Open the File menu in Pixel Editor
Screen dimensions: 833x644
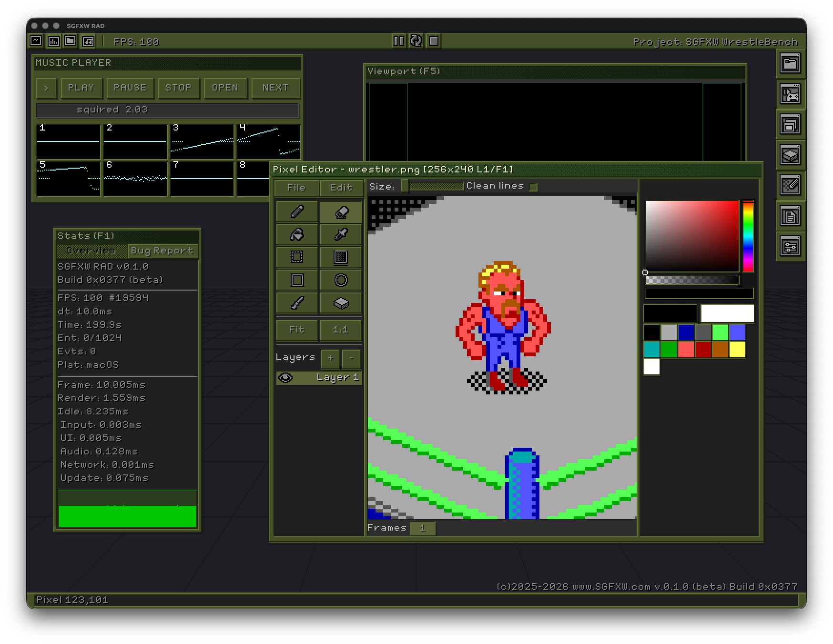click(296, 188)
